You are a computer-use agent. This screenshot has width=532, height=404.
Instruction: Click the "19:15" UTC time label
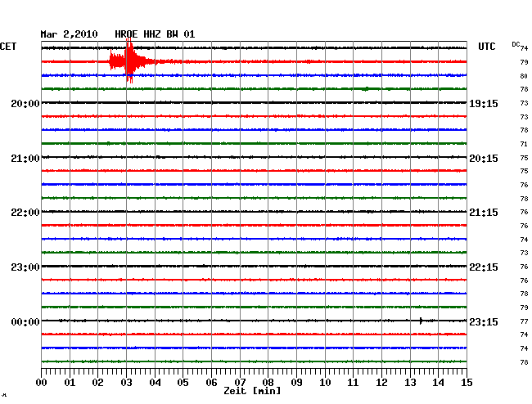click(484, 103)
